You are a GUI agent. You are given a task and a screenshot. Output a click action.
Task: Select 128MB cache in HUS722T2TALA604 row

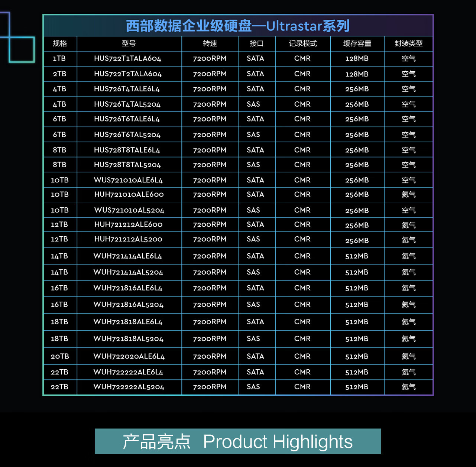[357, 74]
